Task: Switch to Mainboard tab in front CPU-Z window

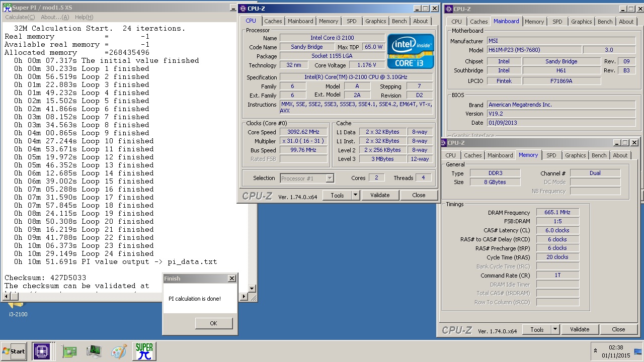Action: pyautogui.click(x=300, y=21)
